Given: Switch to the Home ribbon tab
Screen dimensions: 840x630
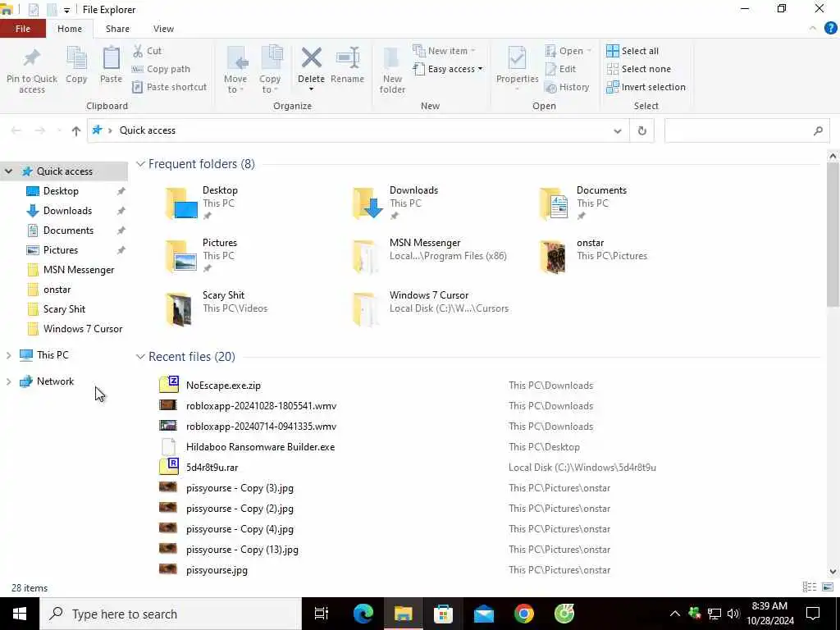Looking at the screenshot, I should [70, 29].
